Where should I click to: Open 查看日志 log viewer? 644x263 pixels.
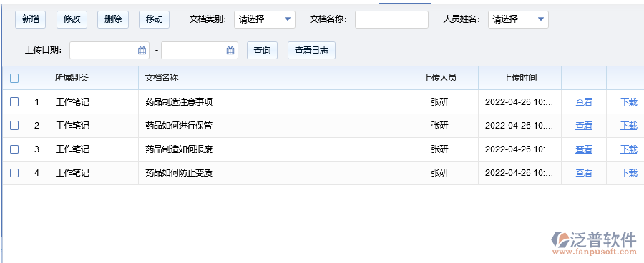311,51
